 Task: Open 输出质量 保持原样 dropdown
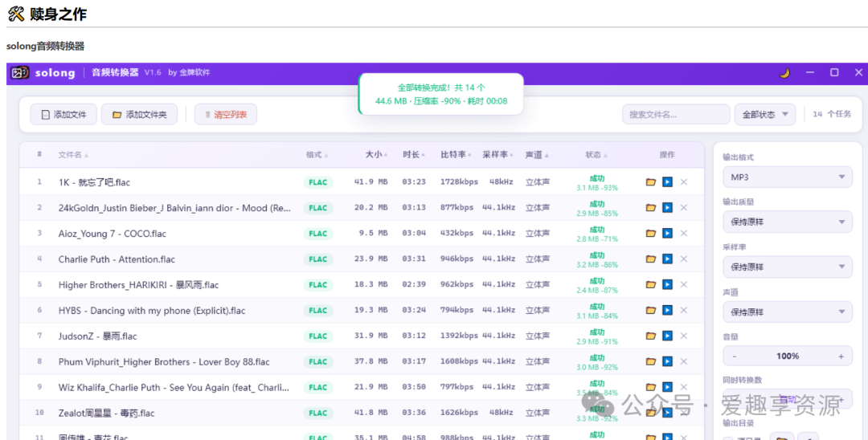787,222
